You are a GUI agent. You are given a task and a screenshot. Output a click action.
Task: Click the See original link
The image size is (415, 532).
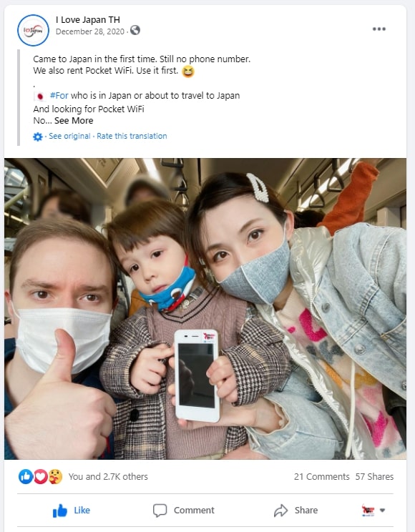tap(69, 136)
